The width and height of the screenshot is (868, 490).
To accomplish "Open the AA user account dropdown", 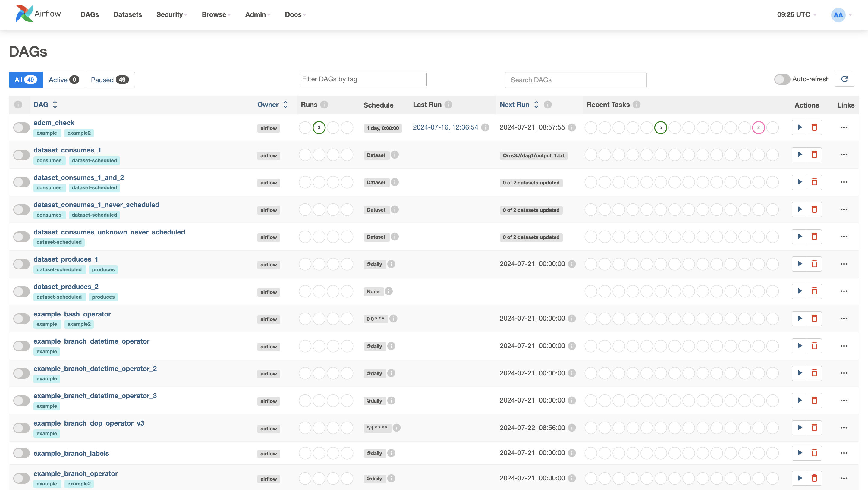I will tap(839, 14).
